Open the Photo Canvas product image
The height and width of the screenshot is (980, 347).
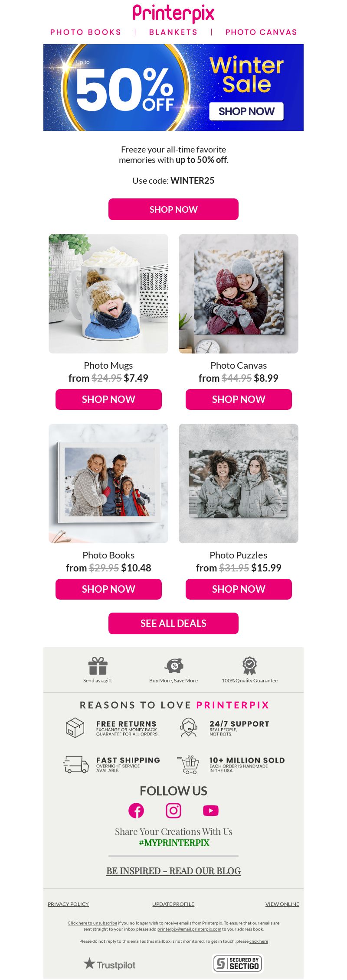pyautogui.click(x=239, y=294)
